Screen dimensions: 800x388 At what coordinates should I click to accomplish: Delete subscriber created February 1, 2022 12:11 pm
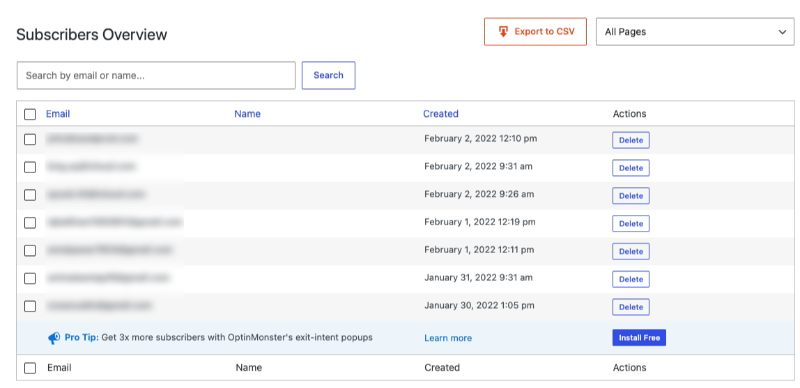[631, 251]
